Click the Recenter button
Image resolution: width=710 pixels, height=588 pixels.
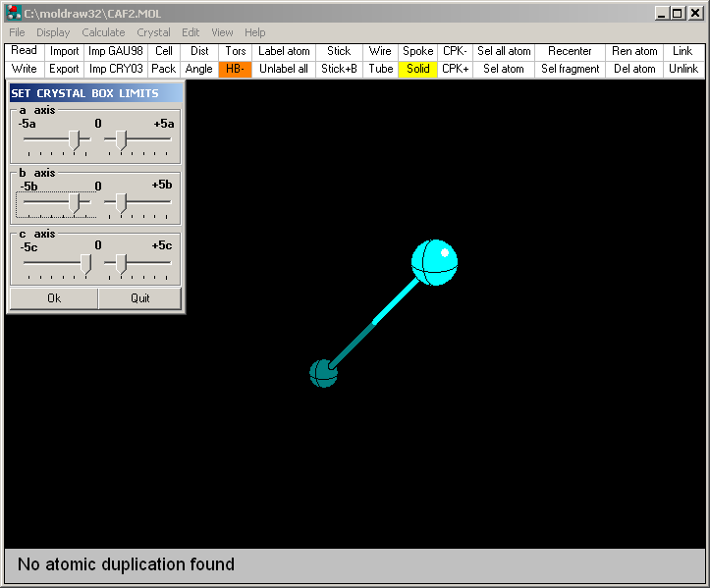[571, 51]
